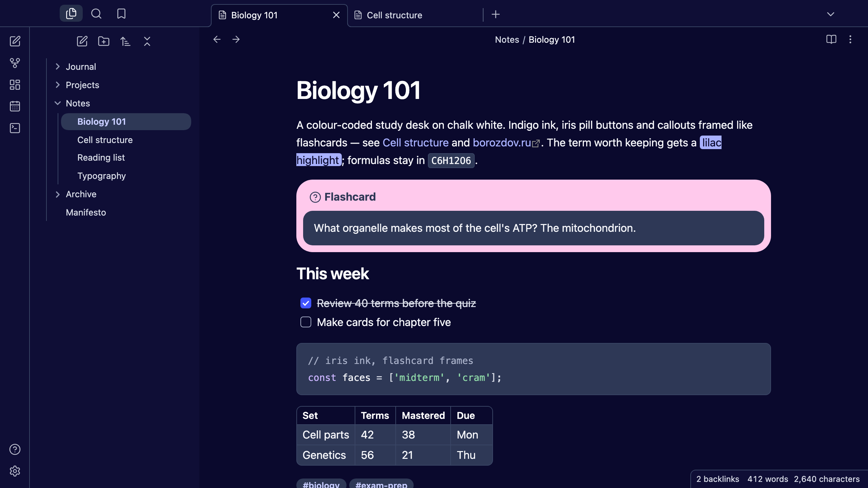Open the command palette terminal icon
Image resolution: width=868 pixels, height=488 pixels.
click(x=15, y=128)
